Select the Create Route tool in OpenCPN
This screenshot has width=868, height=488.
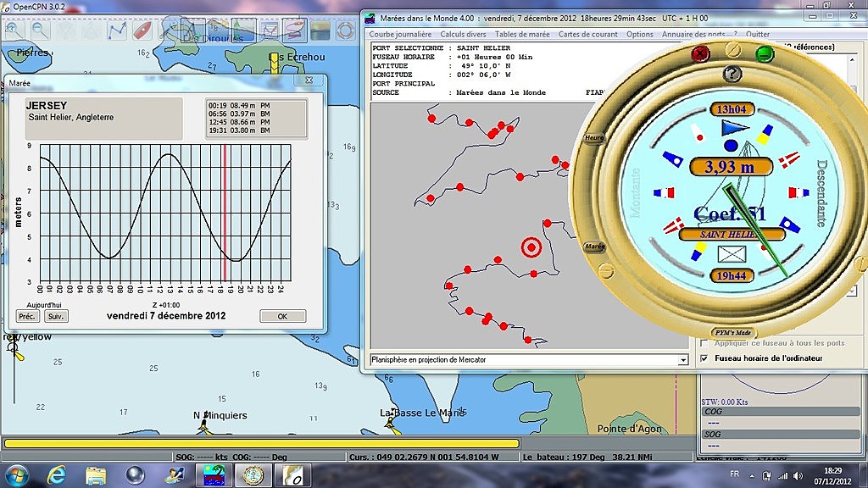(117, 30)
